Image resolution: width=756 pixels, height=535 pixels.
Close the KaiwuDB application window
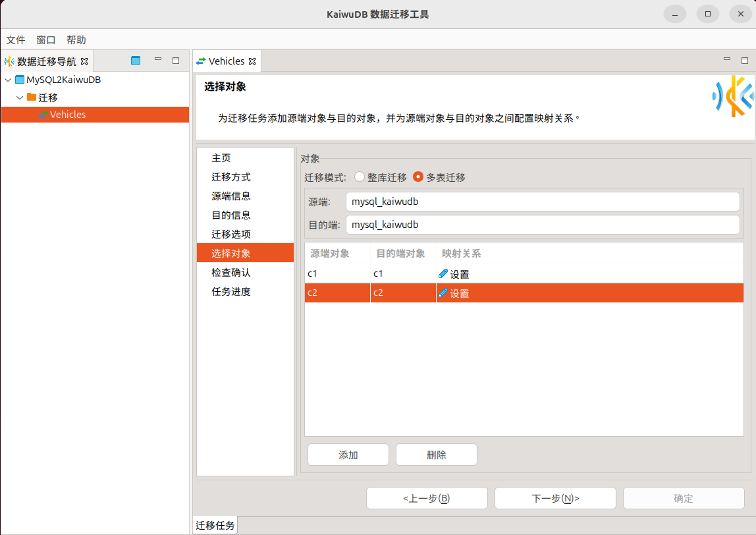[x=741, y=14]
